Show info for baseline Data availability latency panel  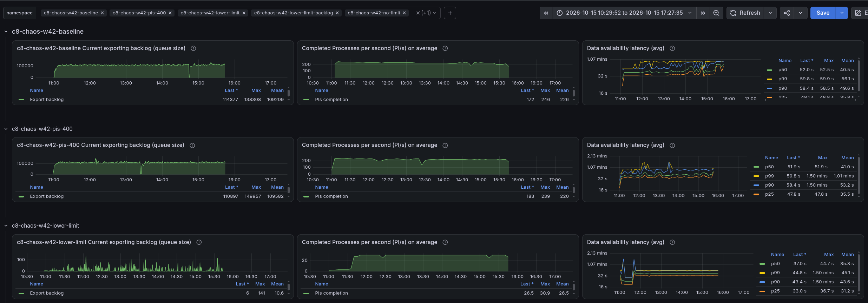[672, 48]
